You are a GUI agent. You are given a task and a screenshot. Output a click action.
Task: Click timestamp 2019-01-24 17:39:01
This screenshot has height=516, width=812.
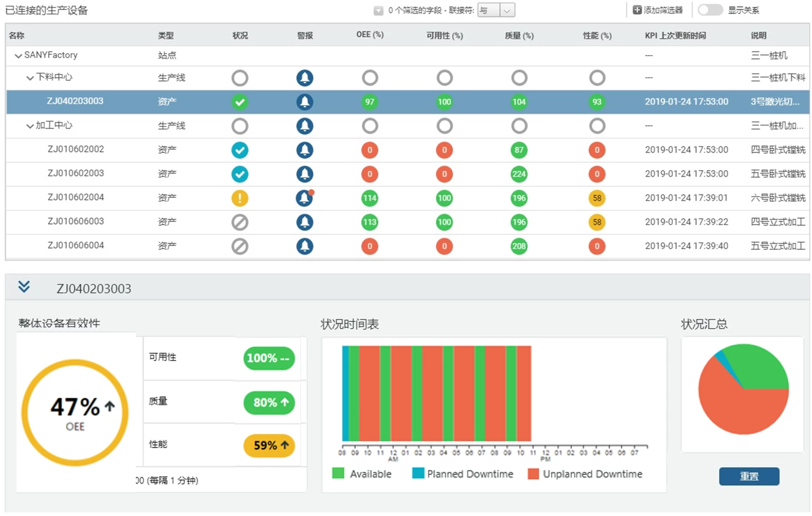coord(687,198)
